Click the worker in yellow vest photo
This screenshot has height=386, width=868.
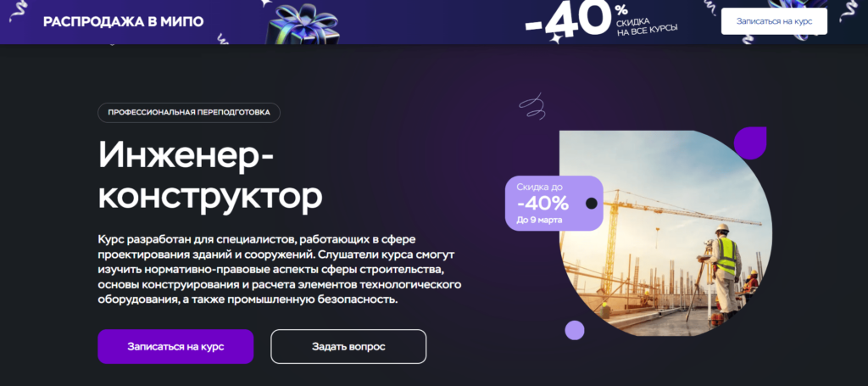724,271
